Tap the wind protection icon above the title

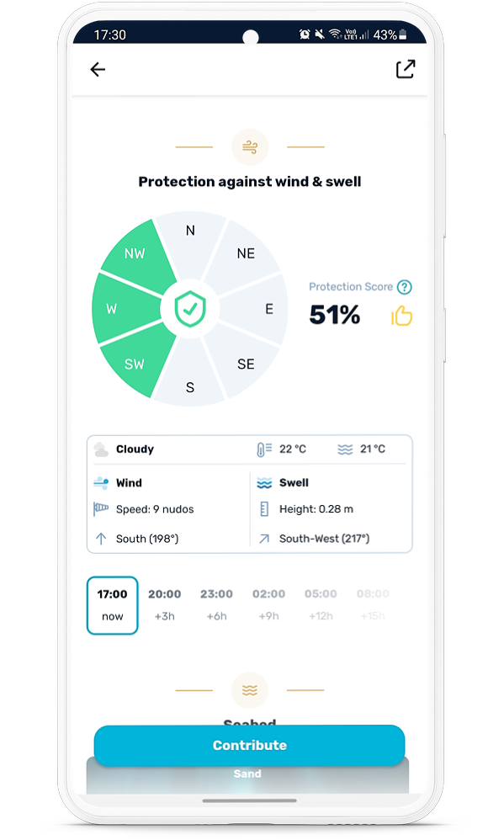(x=249, y=147)
